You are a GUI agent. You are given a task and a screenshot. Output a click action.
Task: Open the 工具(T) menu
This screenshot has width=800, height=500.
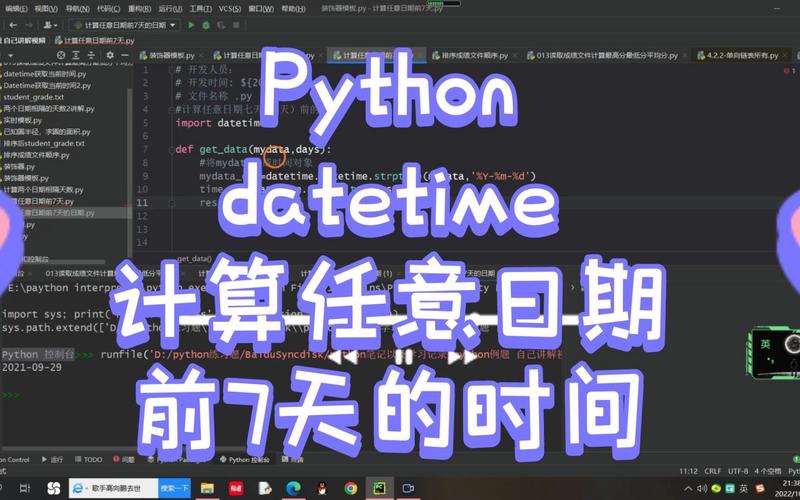(x=201, y=9)
